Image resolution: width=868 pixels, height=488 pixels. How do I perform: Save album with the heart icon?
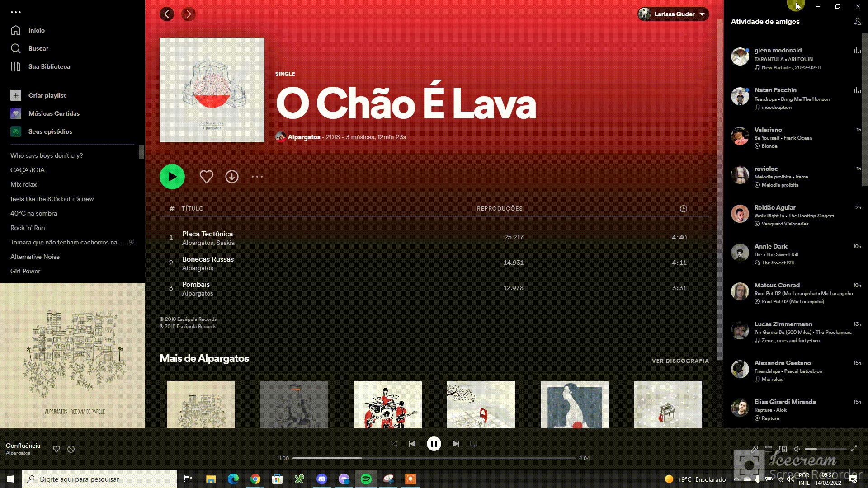click(206, 177)
